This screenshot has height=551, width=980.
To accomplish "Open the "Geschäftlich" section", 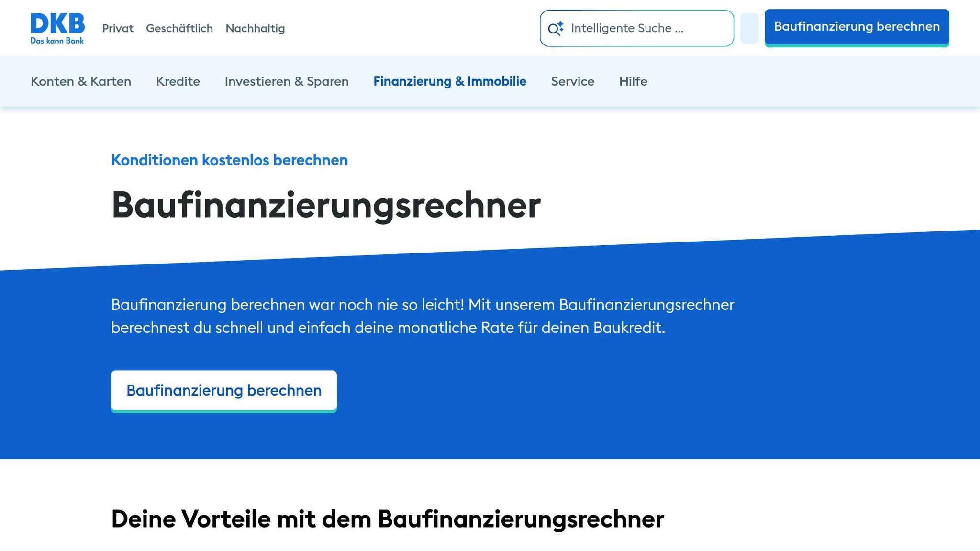I will click(x=179, y=28).
